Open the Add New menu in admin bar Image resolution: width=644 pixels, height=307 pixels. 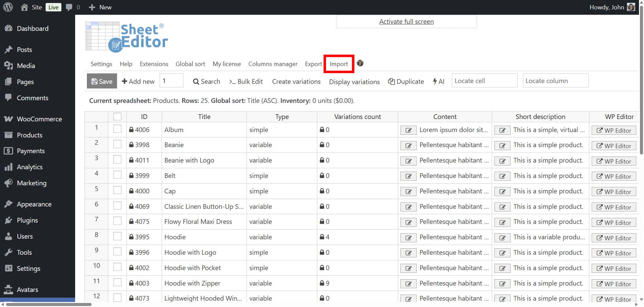(x=100, y=7)
